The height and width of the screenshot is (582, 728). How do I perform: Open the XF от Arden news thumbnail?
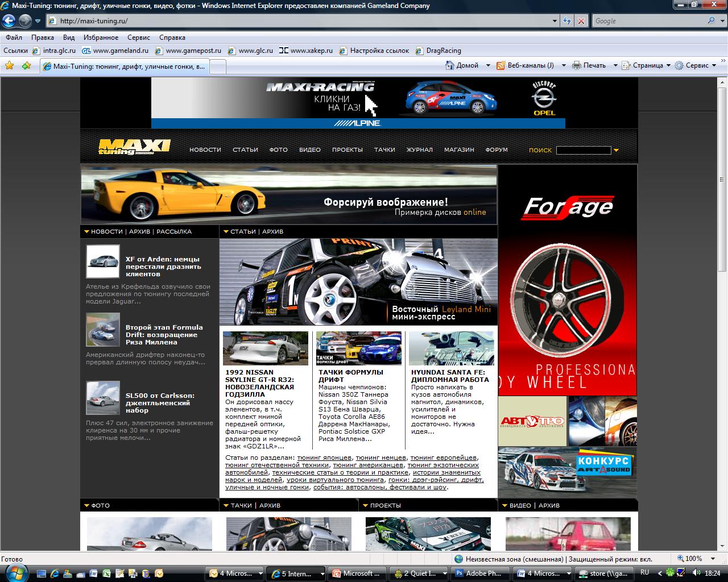pos(103,261)
